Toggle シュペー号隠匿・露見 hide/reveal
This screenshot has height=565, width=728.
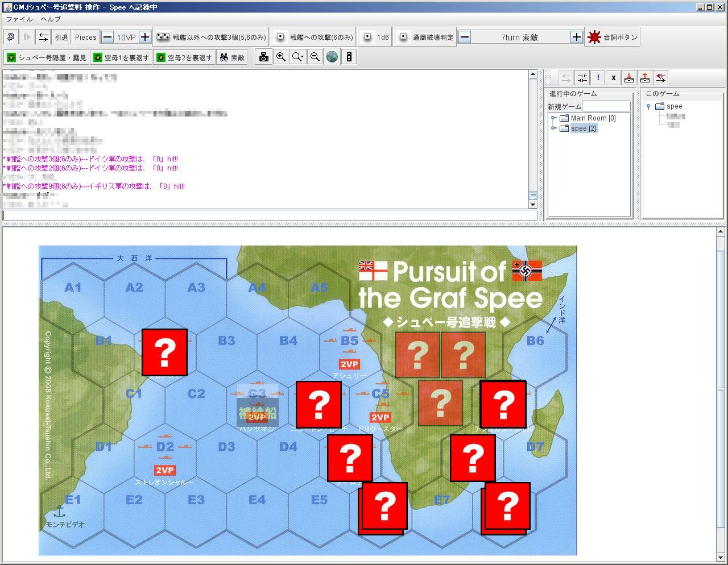click(x=47, y=57)
